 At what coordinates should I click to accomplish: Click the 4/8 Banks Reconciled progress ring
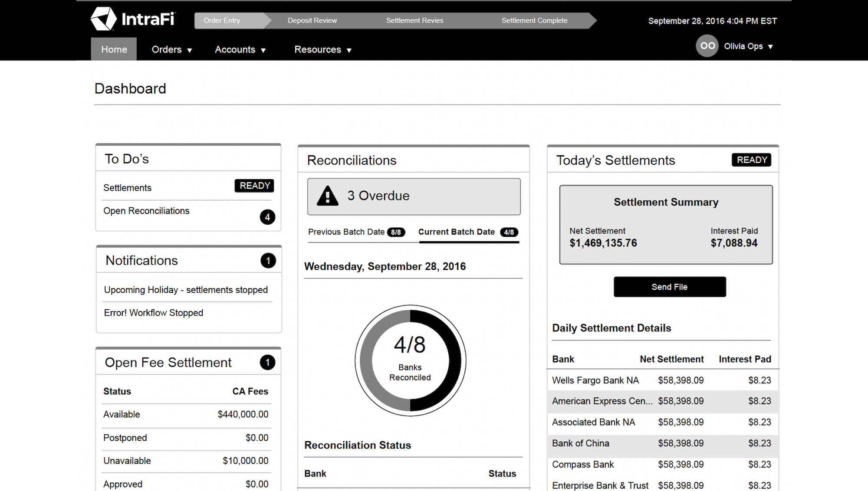(410, 360)
